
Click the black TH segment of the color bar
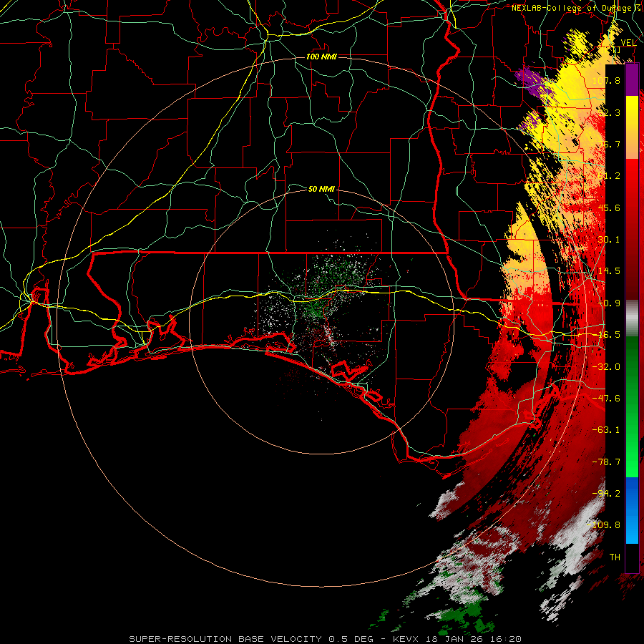click(632, 557)
